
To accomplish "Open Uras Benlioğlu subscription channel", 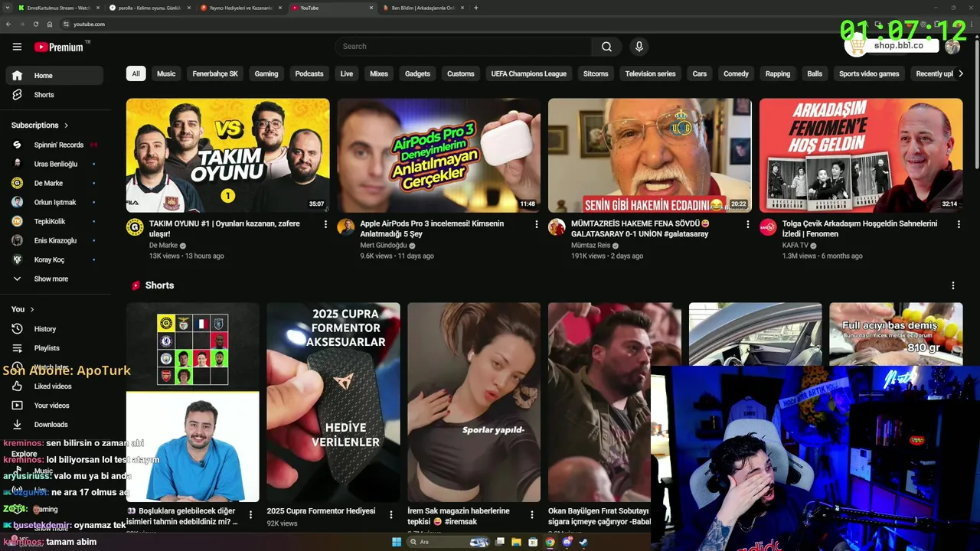I will [x=54, y=164].
